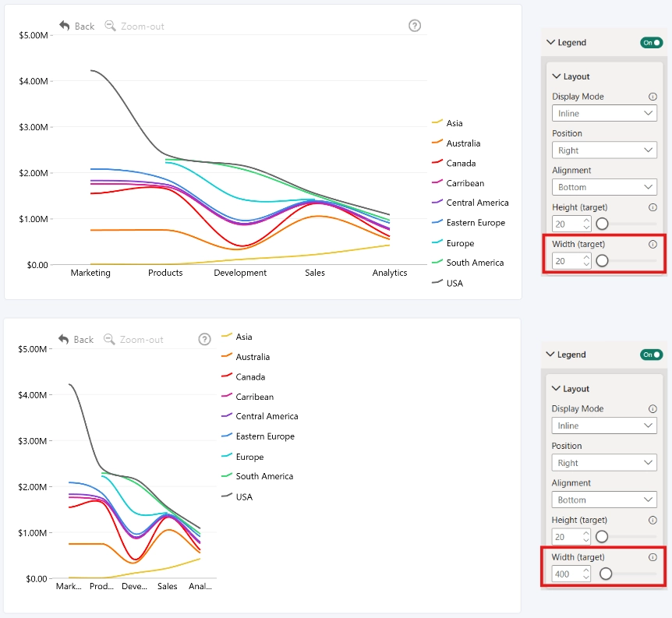Click the Height (target) info icon in the bottom panel

(653, 521)
